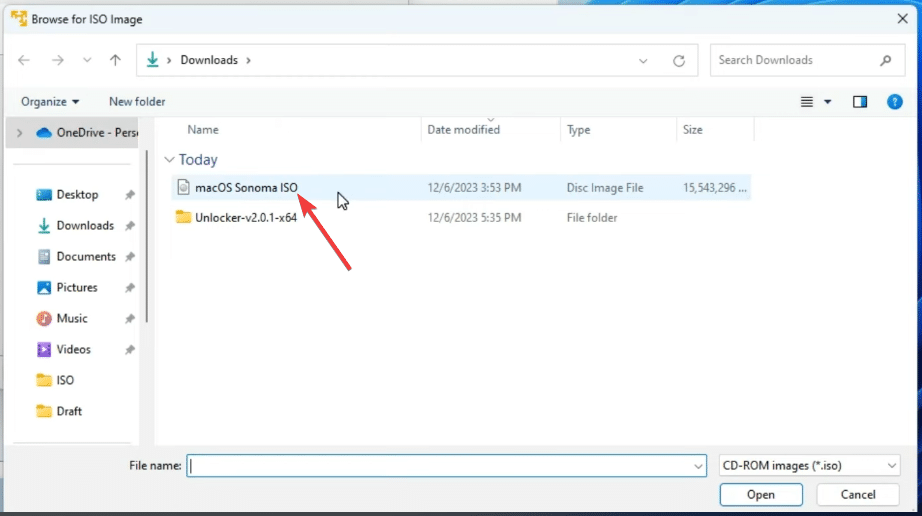Click the 12/6/2023 5:35 PM date cell
Screen dimensions: 922x516
click(474, 218)
